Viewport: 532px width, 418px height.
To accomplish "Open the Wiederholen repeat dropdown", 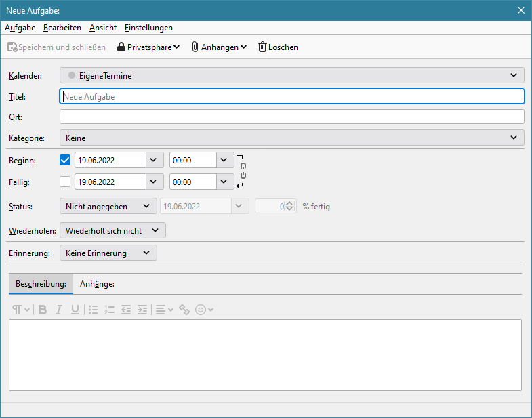I will coord(112,231).
